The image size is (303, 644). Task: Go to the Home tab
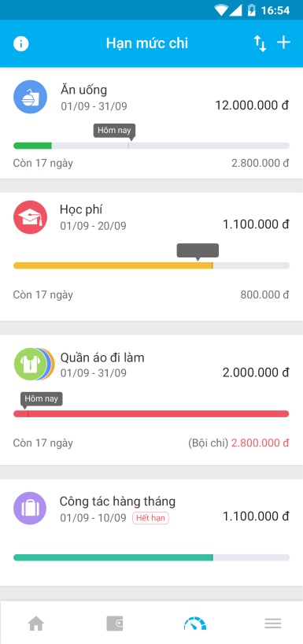click(x=36, y=624)
